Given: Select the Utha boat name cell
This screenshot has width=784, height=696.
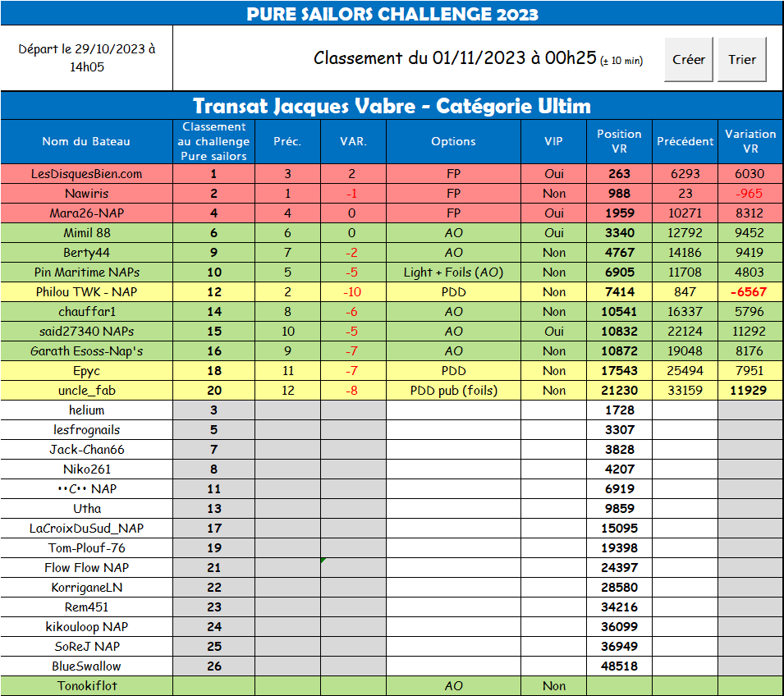Looking at the screenshot, I should 86,509.
